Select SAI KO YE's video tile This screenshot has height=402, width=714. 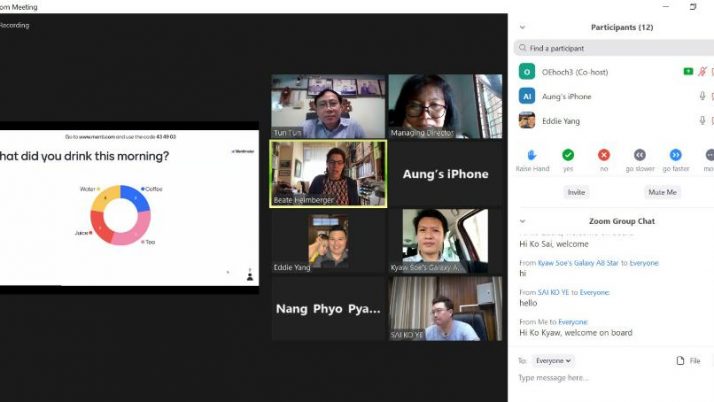[445, 309]
